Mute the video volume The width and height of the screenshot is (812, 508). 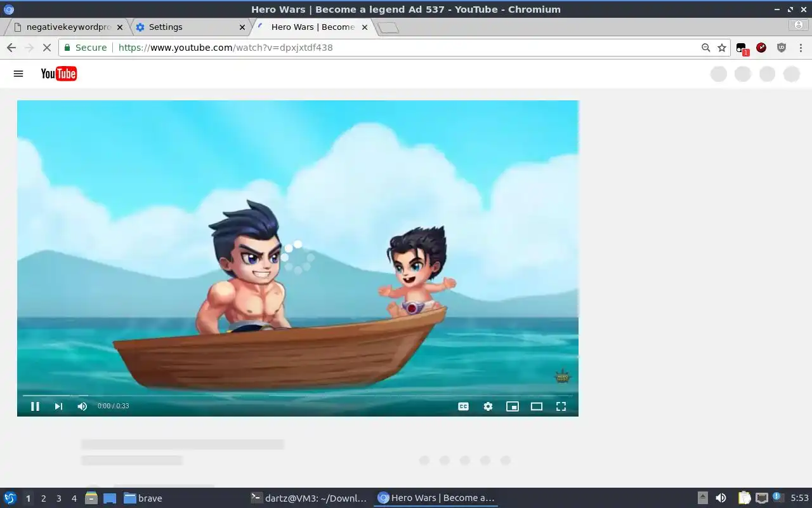click(x=82, y=406)
